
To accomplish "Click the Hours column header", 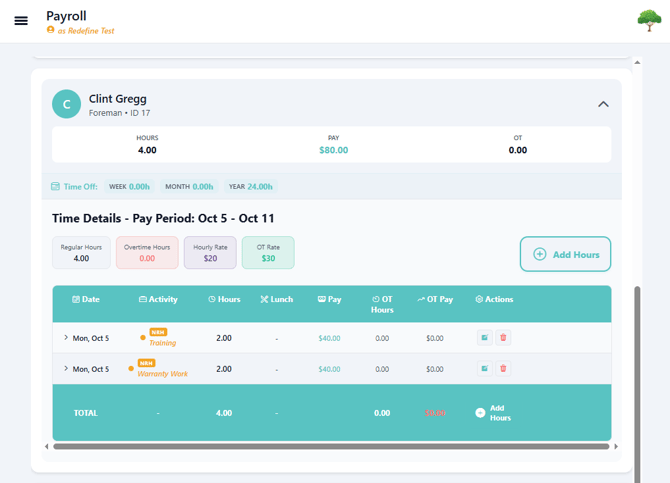I will click(x=224, y=299).
